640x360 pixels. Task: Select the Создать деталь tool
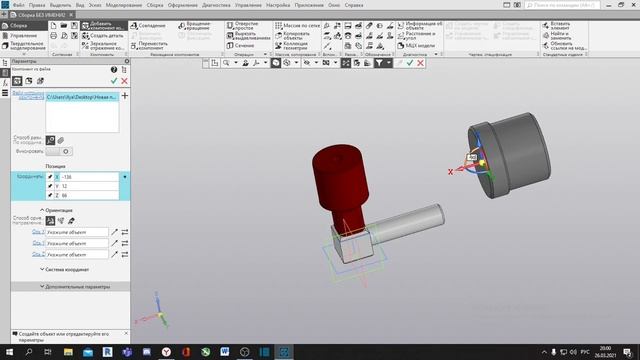[x=103, y=36]
